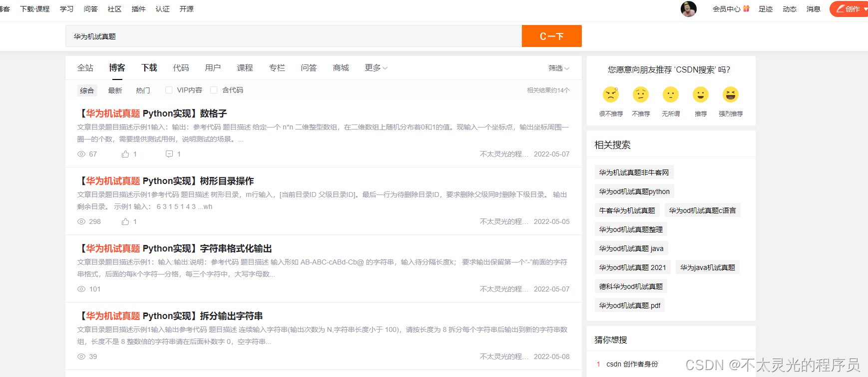Switch to 课程 search tab
Screen dimensions: 868x377
pos(245,67)
